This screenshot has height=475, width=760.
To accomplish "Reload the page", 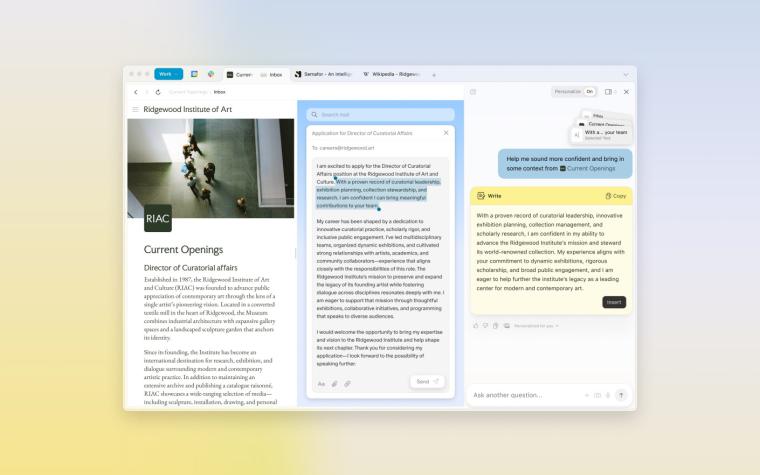I will (x=158, y=92).
